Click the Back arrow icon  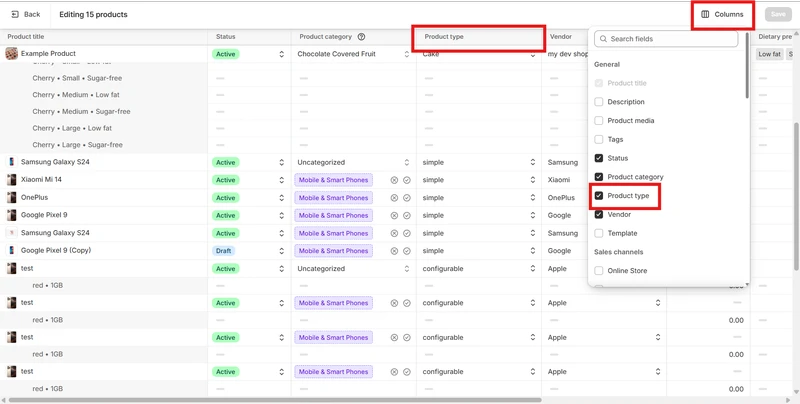15,14
